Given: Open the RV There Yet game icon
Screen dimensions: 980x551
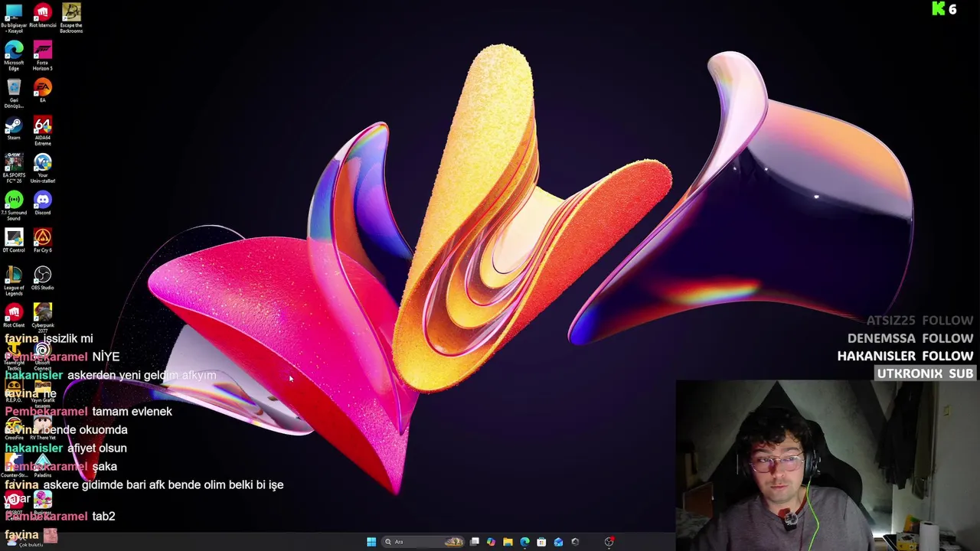Looking at the screenshot, I should coord(42,428).
